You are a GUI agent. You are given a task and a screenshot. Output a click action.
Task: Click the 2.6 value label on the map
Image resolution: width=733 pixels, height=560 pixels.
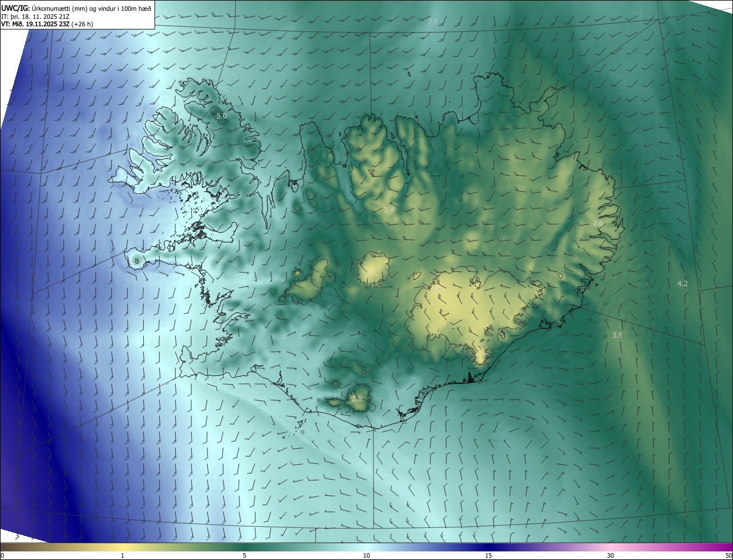pos(598,223)
